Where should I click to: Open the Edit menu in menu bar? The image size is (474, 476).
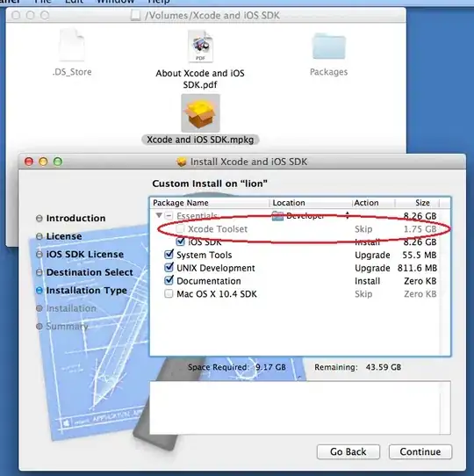click(75, 2)
